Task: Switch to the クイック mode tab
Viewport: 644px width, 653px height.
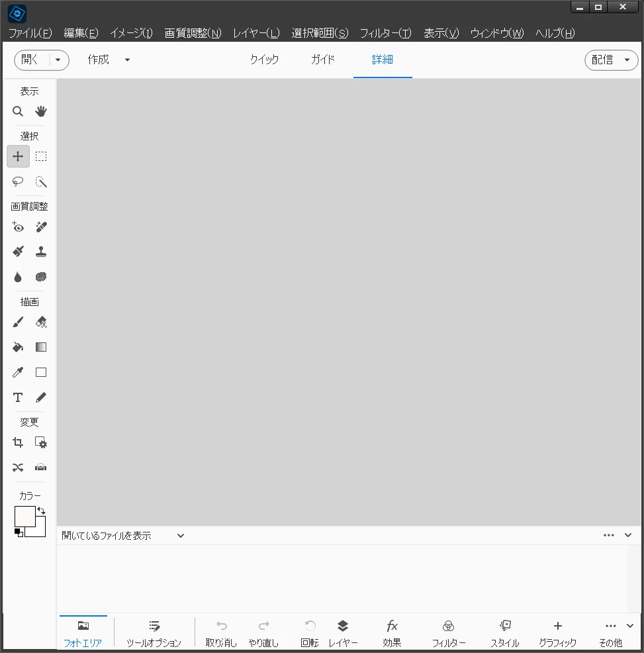Action: point(264,60)
